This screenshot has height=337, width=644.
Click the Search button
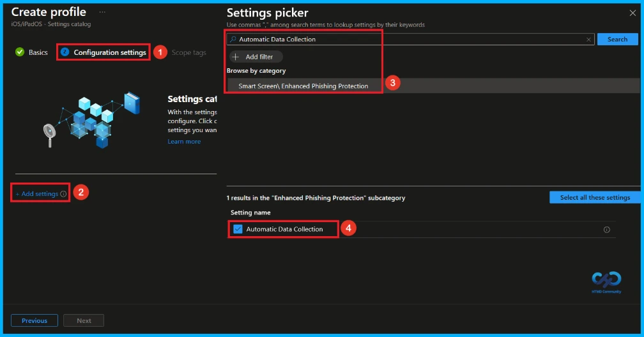tap(617, 40)
